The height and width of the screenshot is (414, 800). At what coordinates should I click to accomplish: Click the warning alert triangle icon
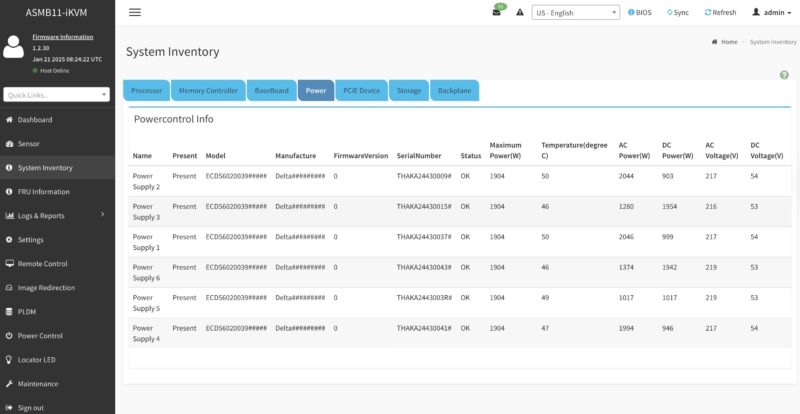[x=520, y=12]
